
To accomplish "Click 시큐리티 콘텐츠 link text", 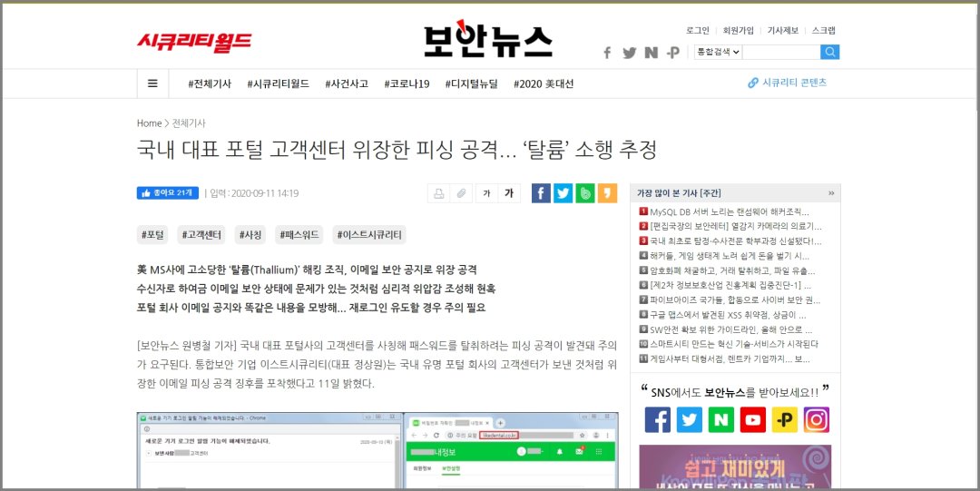I will coord(794,83).
